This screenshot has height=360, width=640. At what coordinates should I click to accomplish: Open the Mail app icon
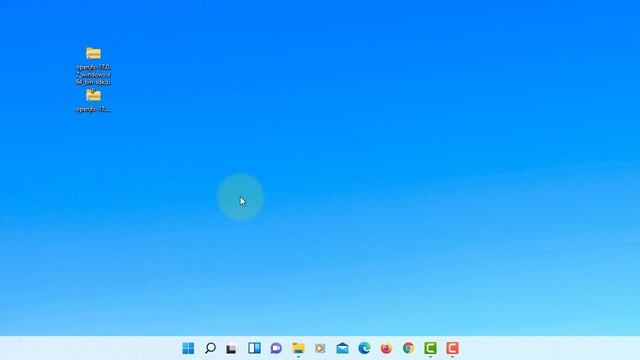click(x=342, y=348)
